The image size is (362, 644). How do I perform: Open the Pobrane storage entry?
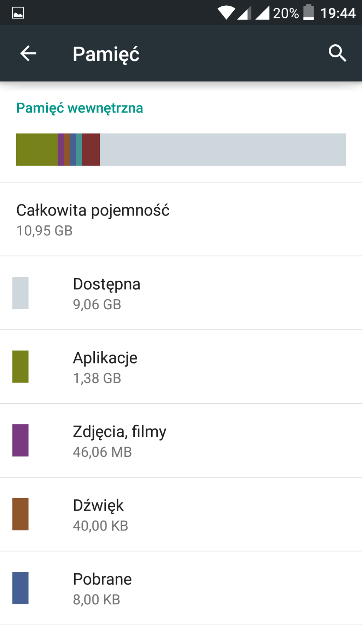click(x=181, y=588)
